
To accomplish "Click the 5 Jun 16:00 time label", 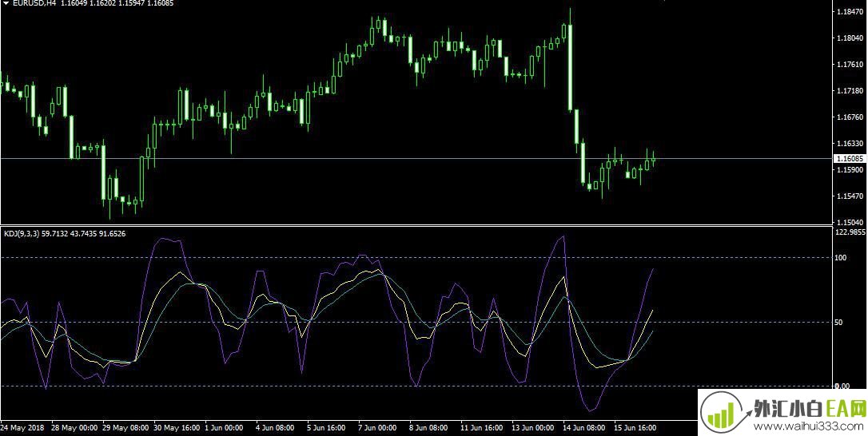I will tap(327, 428).
